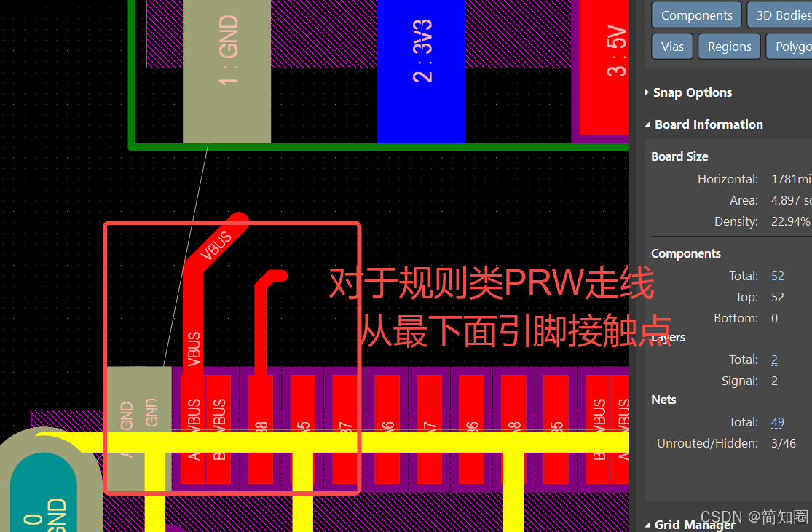This screenshot has height=532, width=812.
Task: Click the Components Top 52 value
Action: tap(777, 297)
